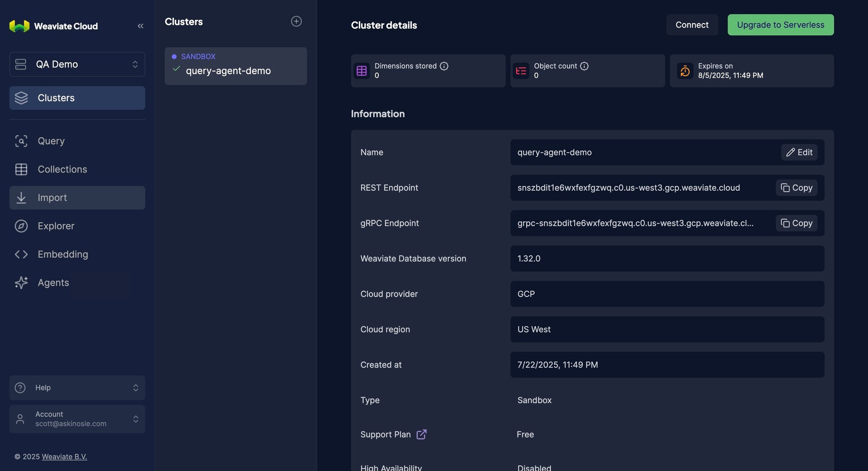Click the Expires on clock icon
Screen dimensions: 868x471
pos(685,71)
